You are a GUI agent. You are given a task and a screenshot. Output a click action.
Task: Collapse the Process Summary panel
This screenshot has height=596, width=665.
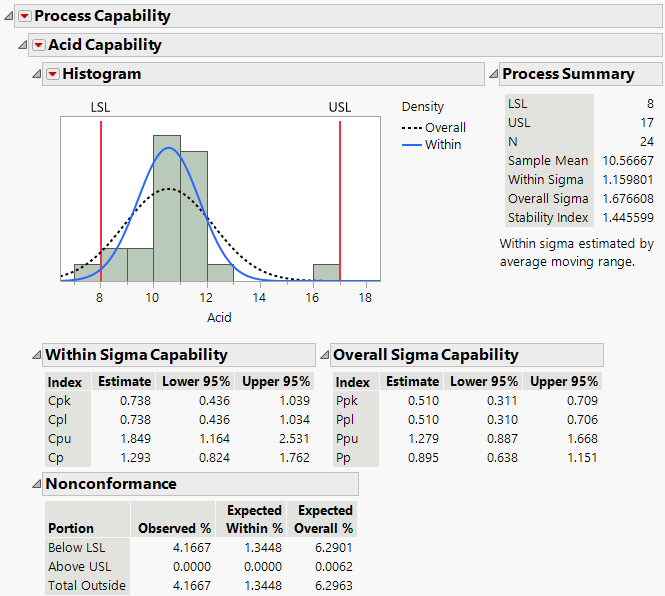tap(492, 74)
